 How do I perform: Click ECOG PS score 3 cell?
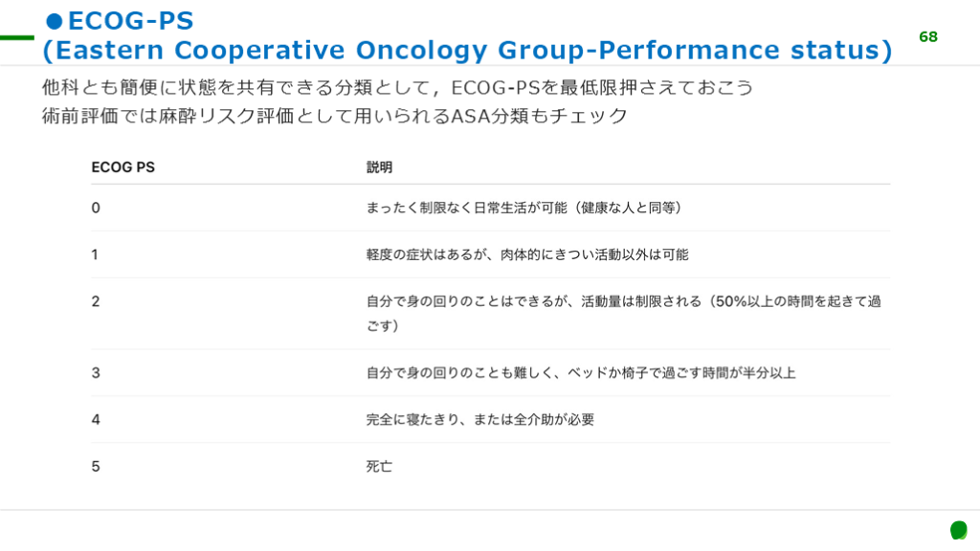[96, 372]
